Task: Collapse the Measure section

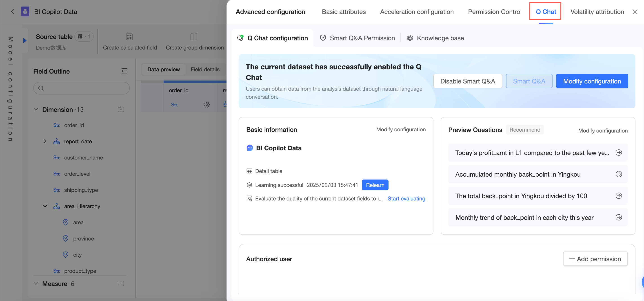Action: click(x=36, y=283)
